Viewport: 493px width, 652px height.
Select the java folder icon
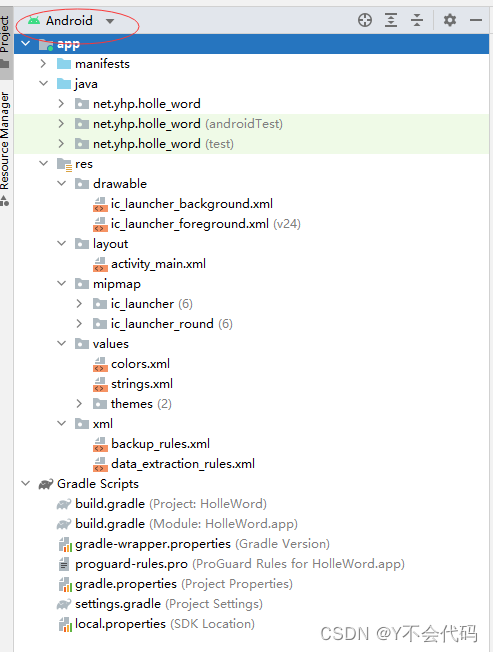(x=64, y=84)
